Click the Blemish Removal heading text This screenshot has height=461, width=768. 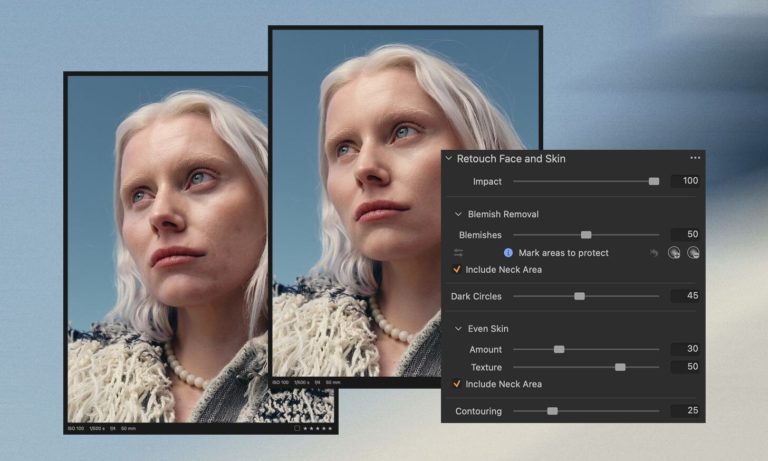point(503,214)
